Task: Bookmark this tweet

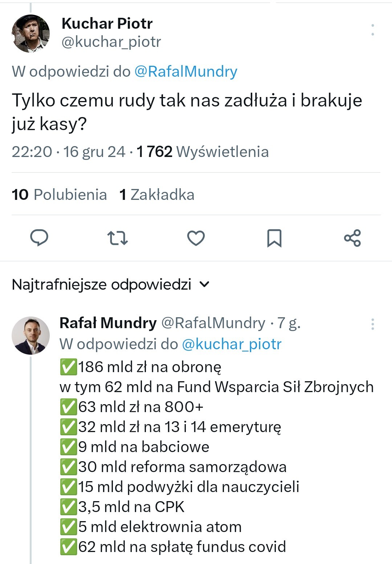Action: point(274,238)
